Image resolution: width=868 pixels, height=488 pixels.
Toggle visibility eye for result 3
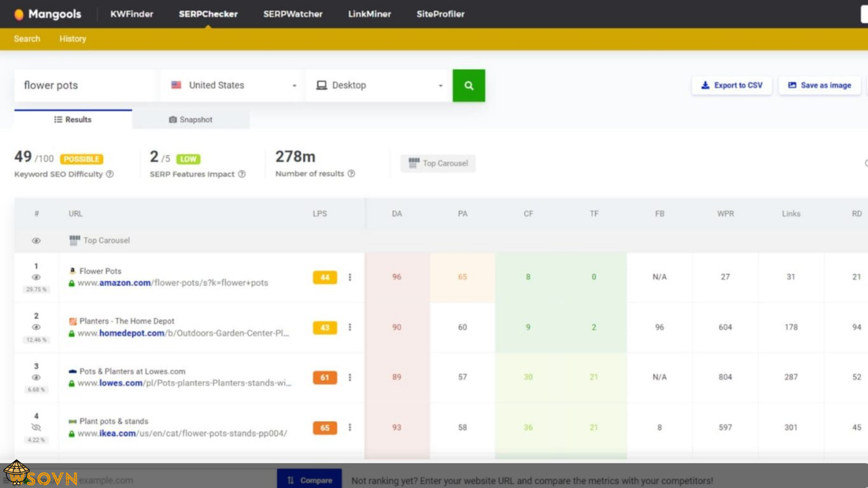click(x=37, y=378)
